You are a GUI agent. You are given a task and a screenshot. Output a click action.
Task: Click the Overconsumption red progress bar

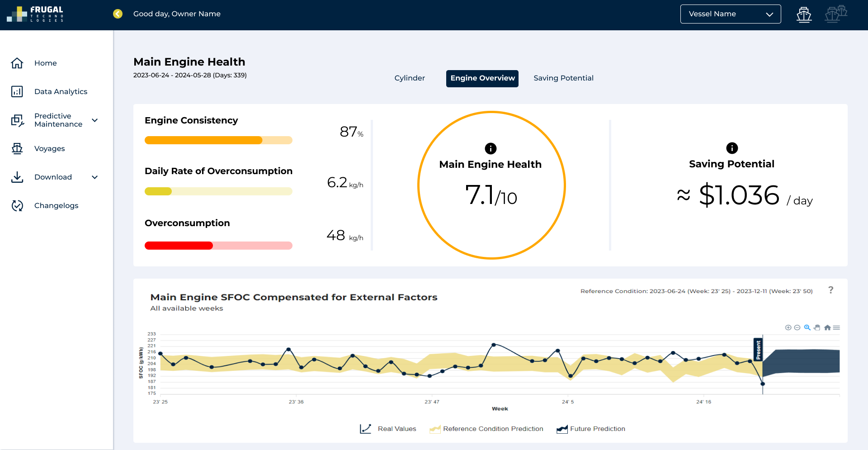(218, 246)
